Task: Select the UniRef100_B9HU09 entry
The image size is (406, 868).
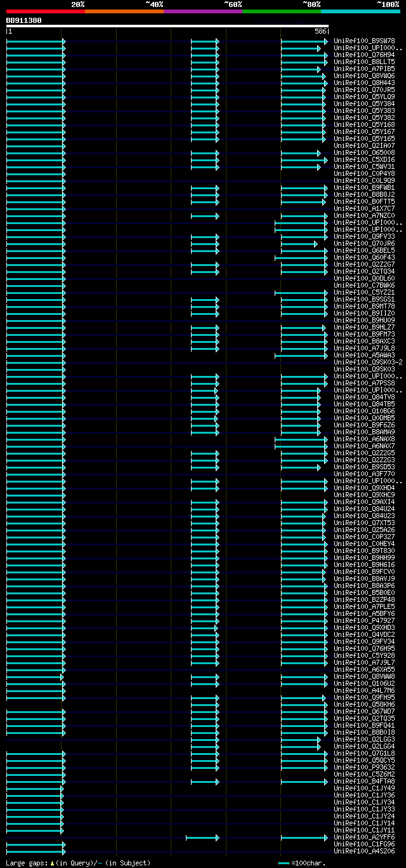Action: [x=364, y=320]
